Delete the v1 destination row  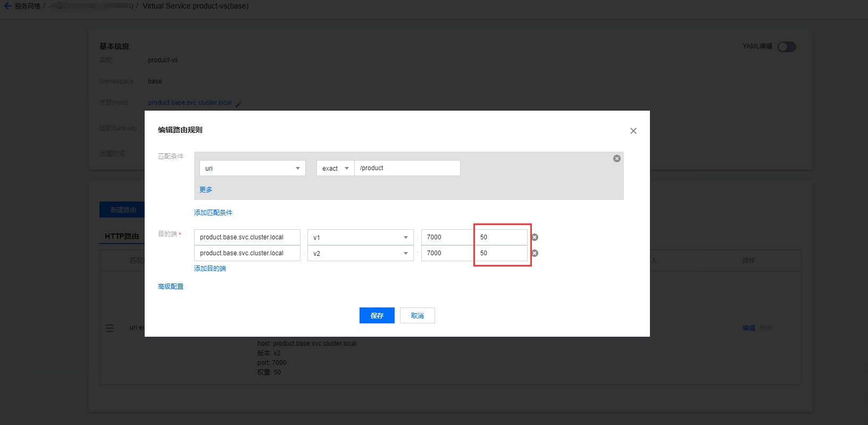click(535, 237)
